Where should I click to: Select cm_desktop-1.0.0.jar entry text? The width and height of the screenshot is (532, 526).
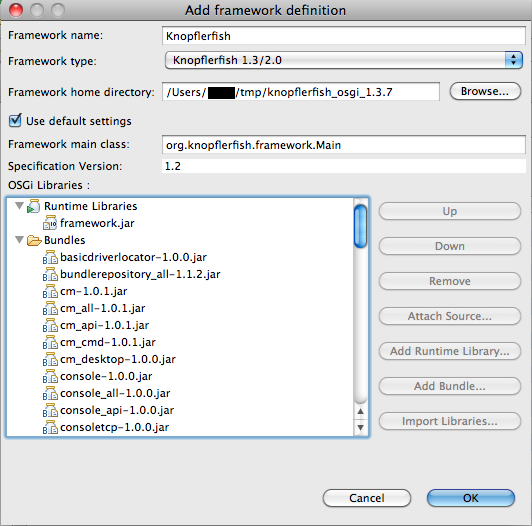pyautogui.click(x=118, y=359)
